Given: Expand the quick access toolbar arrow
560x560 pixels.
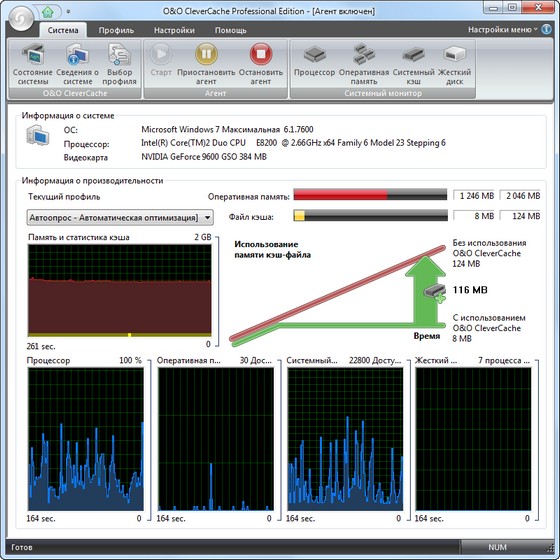Looking at the screenshot, I should click(x=68, y=11).
